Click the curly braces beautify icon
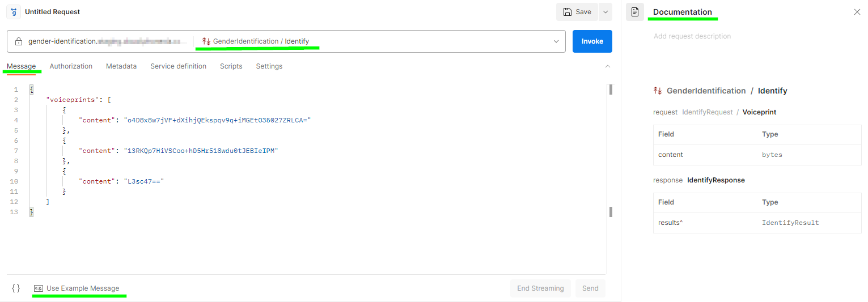This screenshot has width=868, height=302. [x=16, y=288]
